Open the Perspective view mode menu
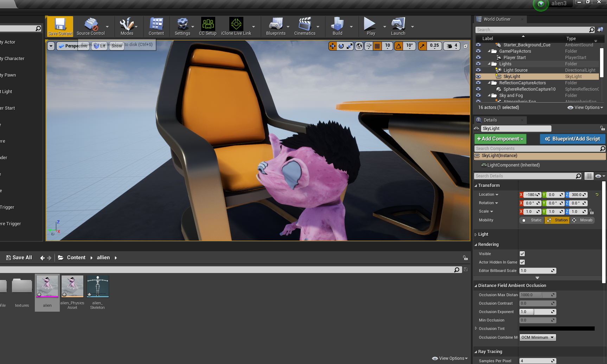 coord(72,46)
